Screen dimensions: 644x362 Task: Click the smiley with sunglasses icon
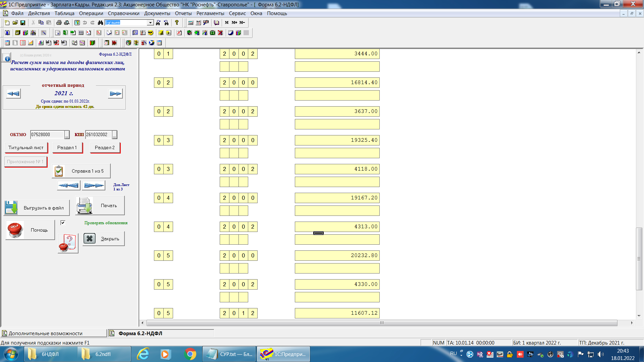[x=151, y=33]
